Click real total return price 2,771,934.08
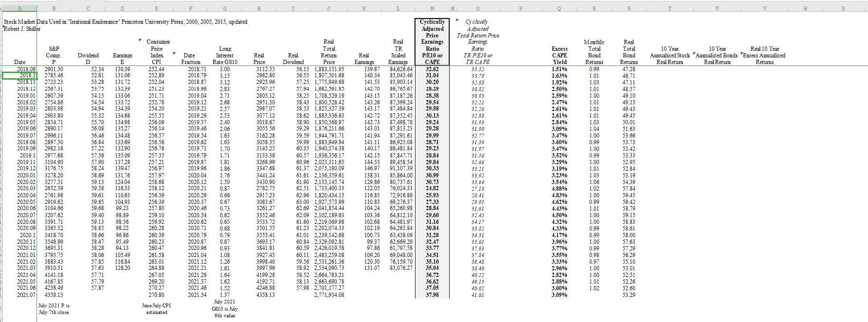 [x=329, y=294]
